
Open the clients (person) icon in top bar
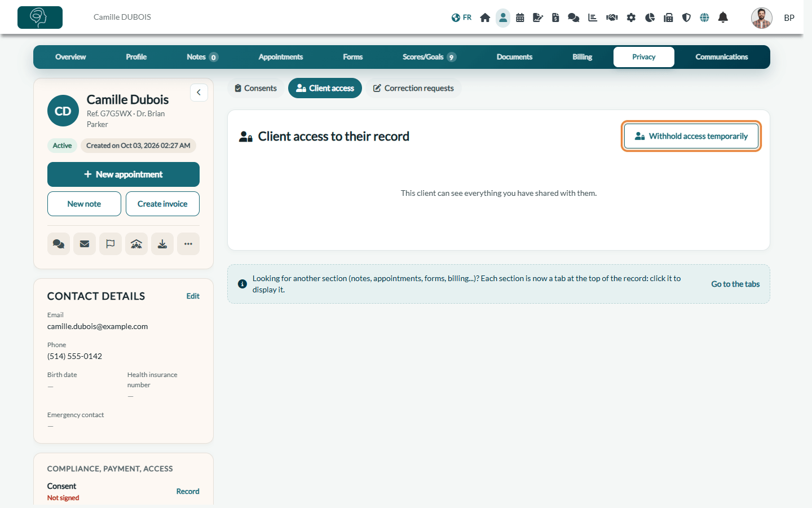click(503, 17)
